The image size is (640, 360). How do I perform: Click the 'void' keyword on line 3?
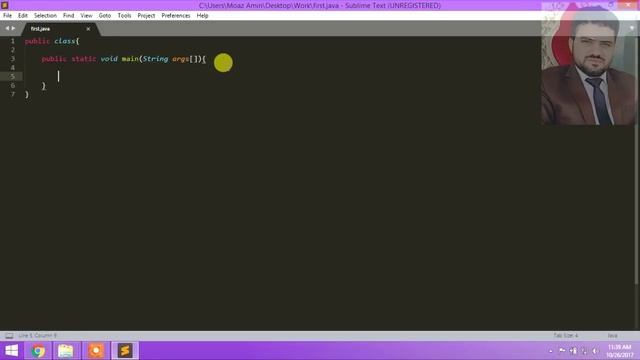coord(109,59)
